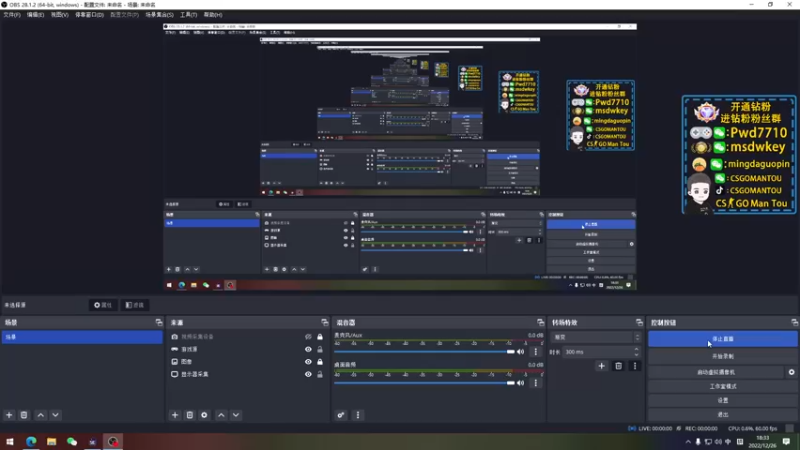This screenshot has width=800, height=450.
Task: Click the 退出 exit button
Action: tap(722, 415)
